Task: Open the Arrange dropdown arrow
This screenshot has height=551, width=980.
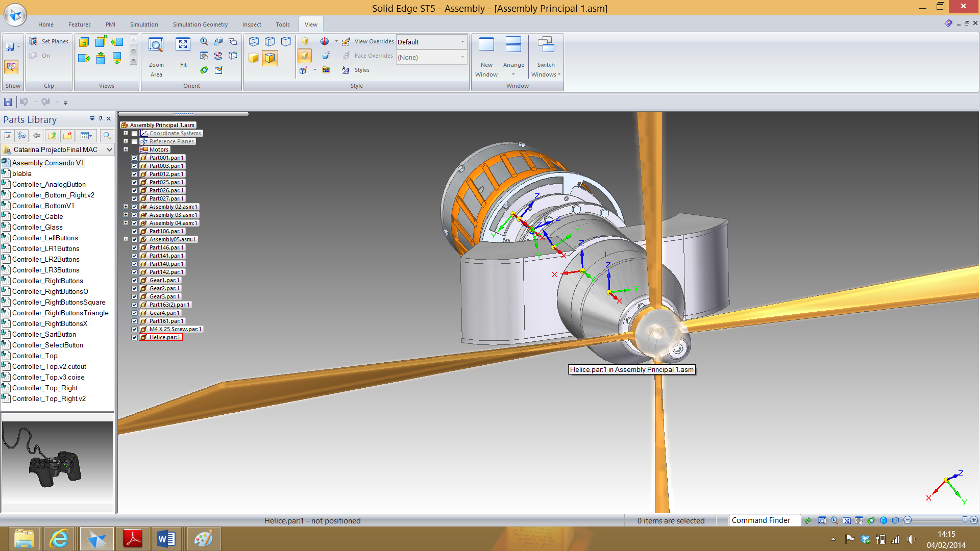Action: coord(513,74)
